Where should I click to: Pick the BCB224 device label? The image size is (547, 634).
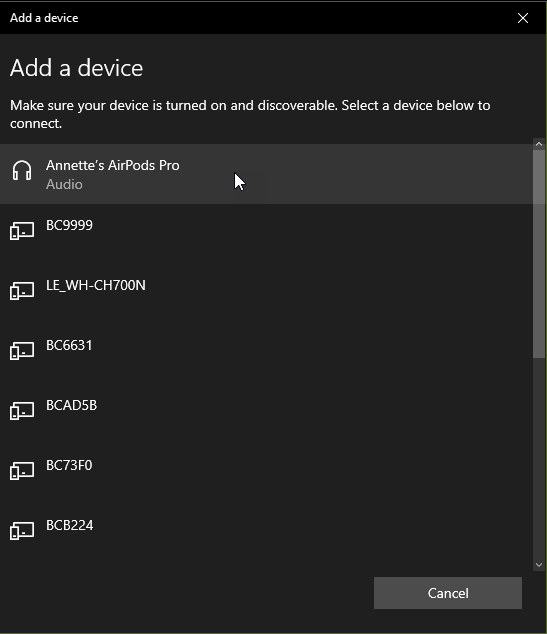[70, 525]
